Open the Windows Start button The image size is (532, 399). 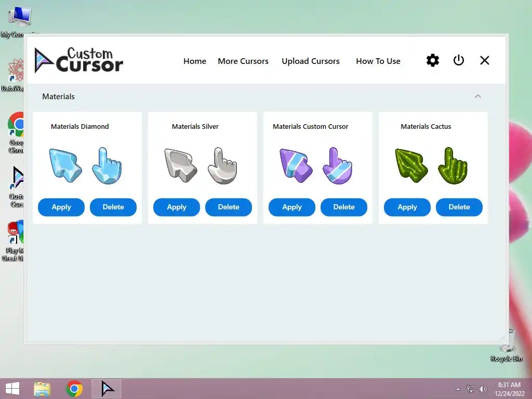[x=12, y=389]
